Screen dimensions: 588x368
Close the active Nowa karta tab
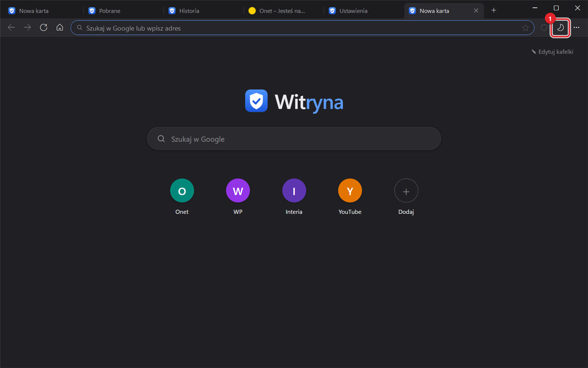[x=476, y=11]
